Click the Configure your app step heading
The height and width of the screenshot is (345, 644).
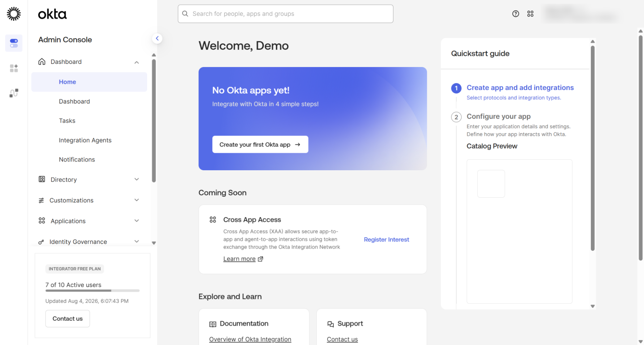click(498, 116)
